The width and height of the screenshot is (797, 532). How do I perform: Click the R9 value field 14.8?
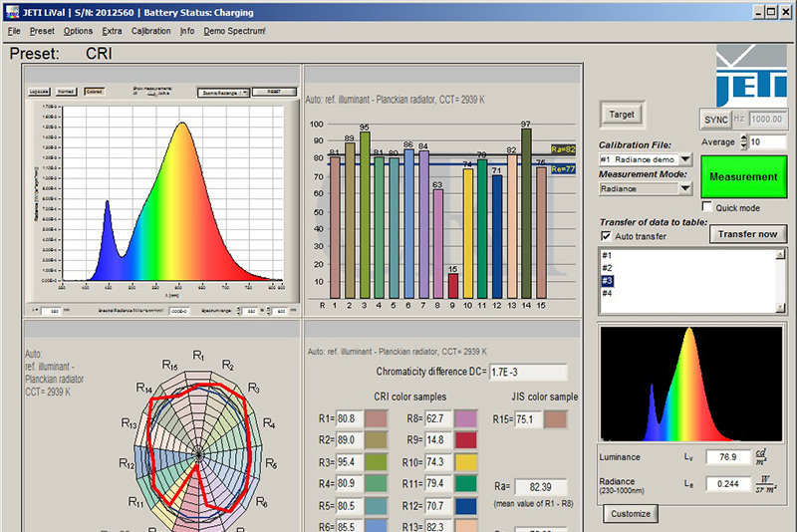pos(438,440)
